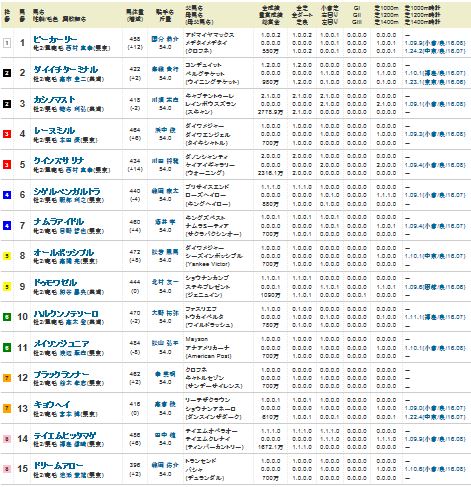The height and width of the screenshot is (487, 471).
Task: Open horse page for ドゥモワゼル
Action: pos(55,283)
